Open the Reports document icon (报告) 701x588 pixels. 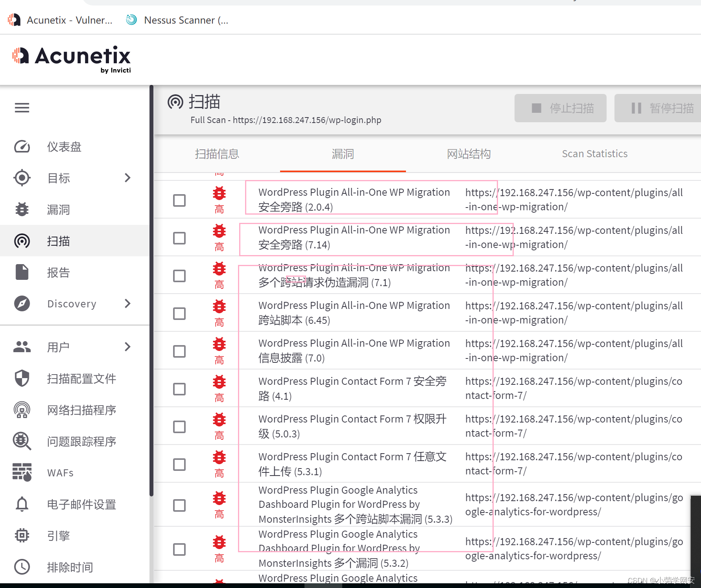[x=22, y=272]
